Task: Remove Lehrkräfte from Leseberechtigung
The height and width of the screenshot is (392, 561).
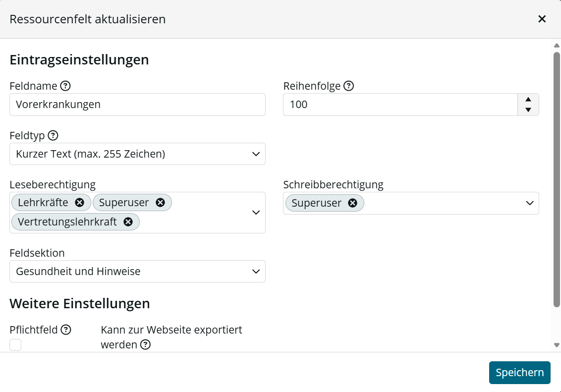Action: (x=79, y=202)
